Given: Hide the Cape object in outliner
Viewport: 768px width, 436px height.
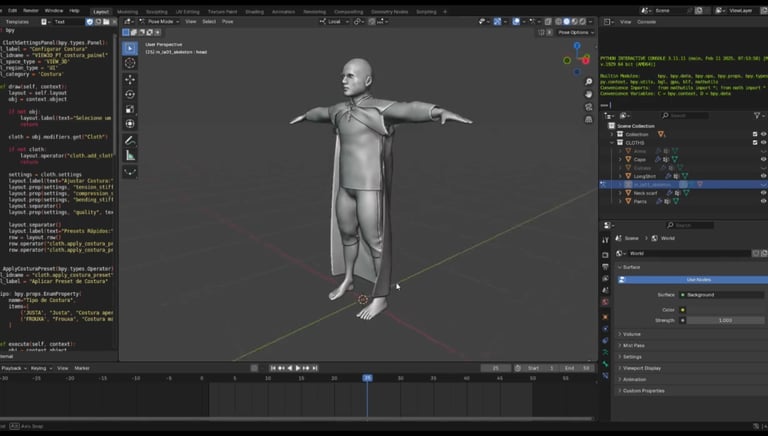Looking at the screenshot, I should coord(763,159).
